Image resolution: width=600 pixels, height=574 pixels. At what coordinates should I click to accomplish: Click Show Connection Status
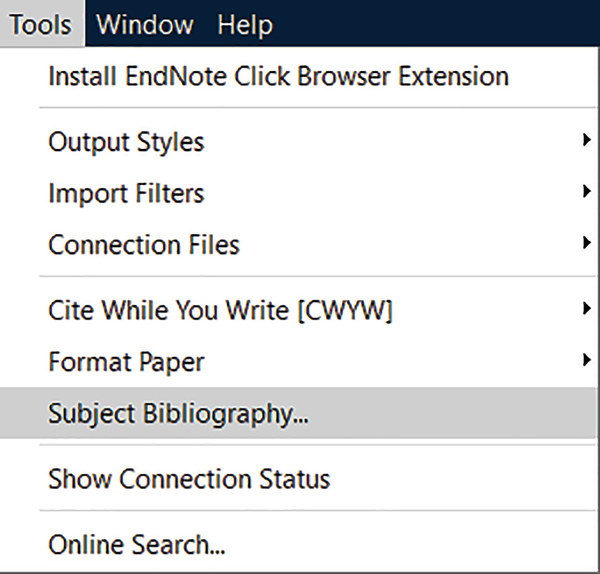[x=298, y=478]
